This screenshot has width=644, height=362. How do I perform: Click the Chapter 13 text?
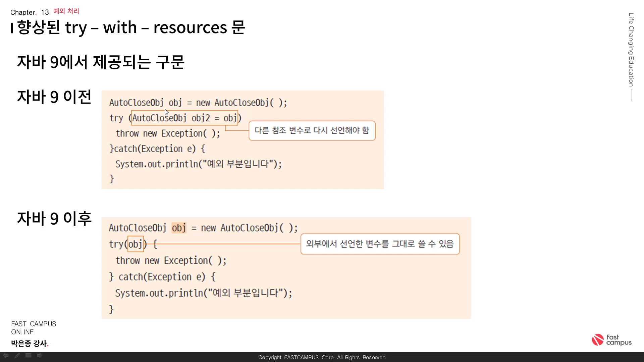[x=30, y=12]
